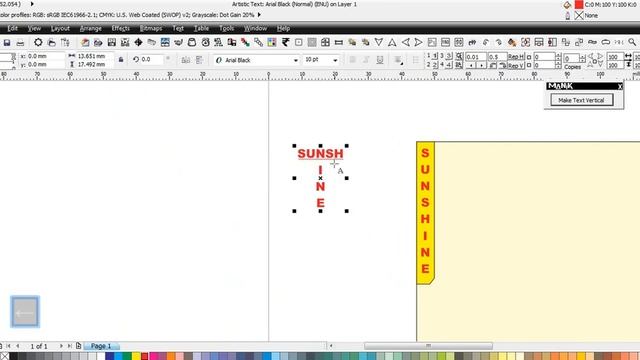Open the Effects menu
This screenshot has height=360, width=640.
point(120,28)
